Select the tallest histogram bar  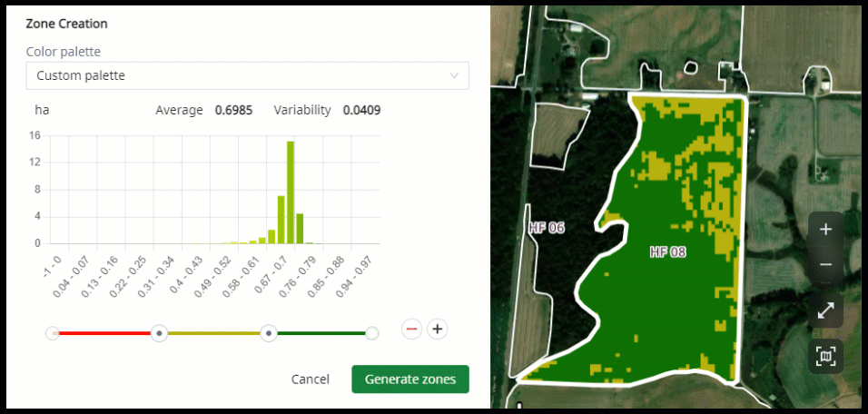point(291,192)
